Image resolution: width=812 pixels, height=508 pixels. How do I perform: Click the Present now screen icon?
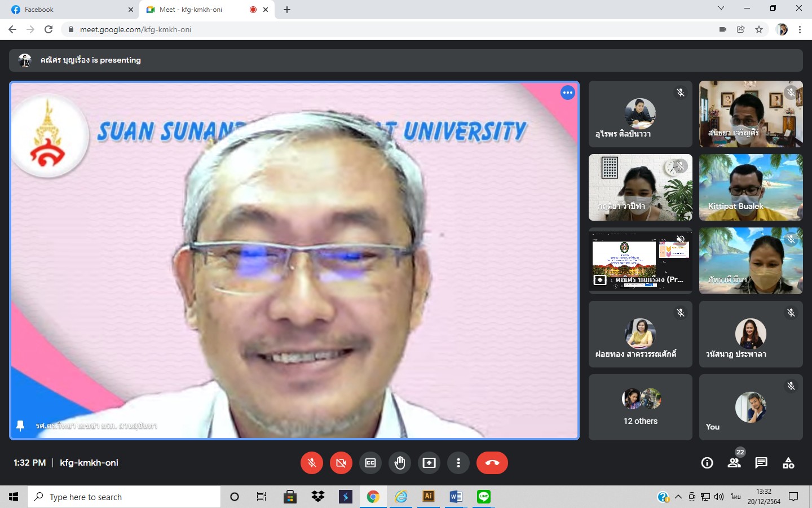click(x=429, y=463)
